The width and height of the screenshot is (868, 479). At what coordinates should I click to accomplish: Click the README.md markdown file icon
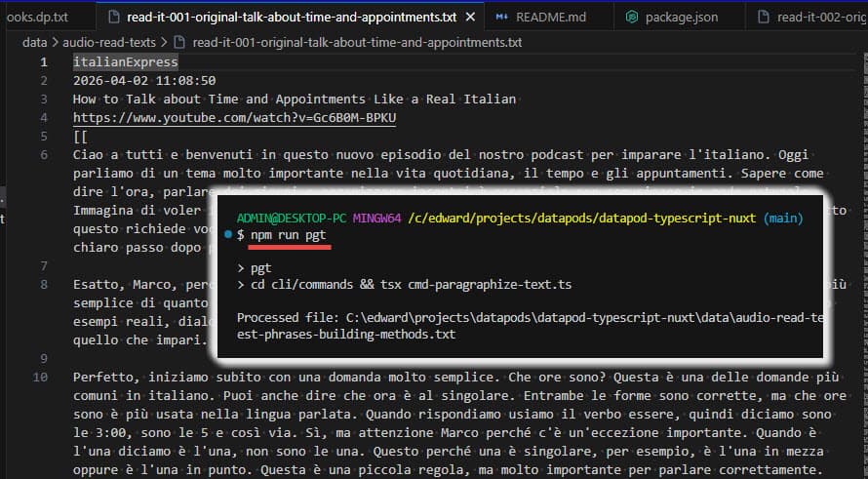[x=501, y=18]
